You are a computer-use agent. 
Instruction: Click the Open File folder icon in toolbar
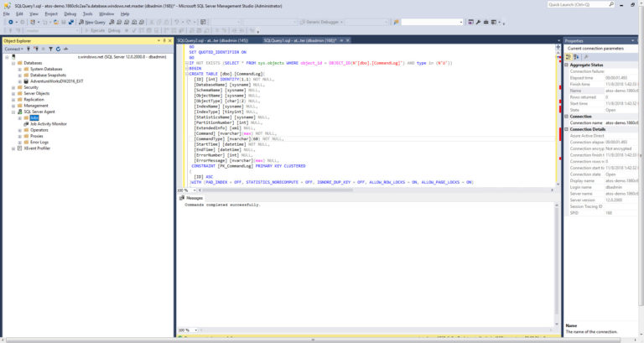tap(56, 22)
